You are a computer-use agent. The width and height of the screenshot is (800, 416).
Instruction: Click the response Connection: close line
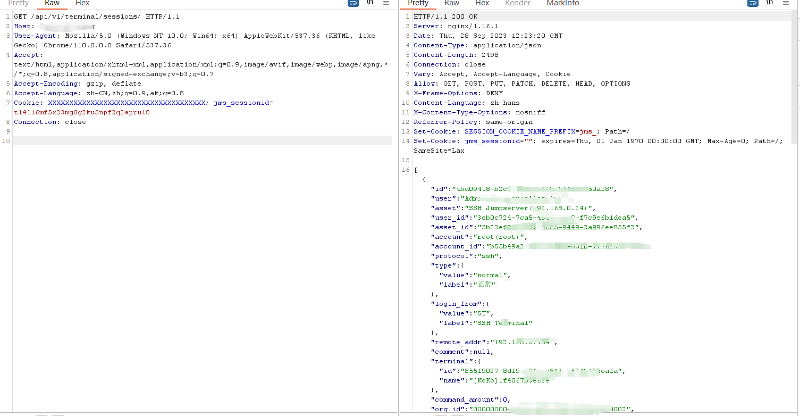[449, 65]
